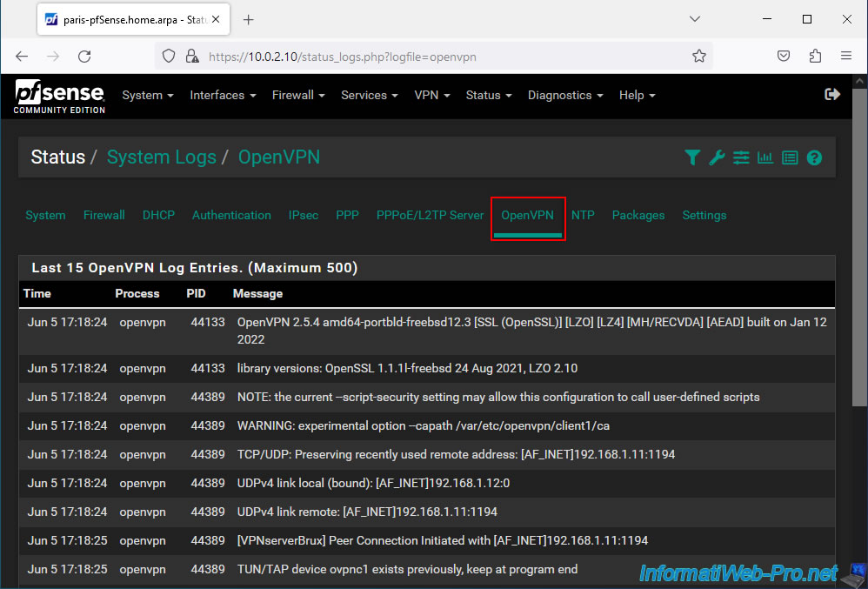Image resolution: width=868 pixels, height=589 pixels.
Task: Click the Process column header
Action: [137, 293]
